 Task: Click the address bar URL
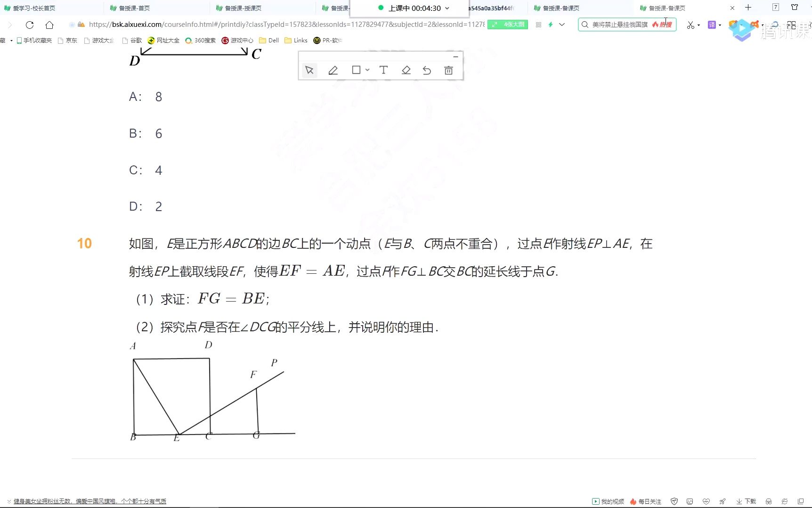coord(286,25)
